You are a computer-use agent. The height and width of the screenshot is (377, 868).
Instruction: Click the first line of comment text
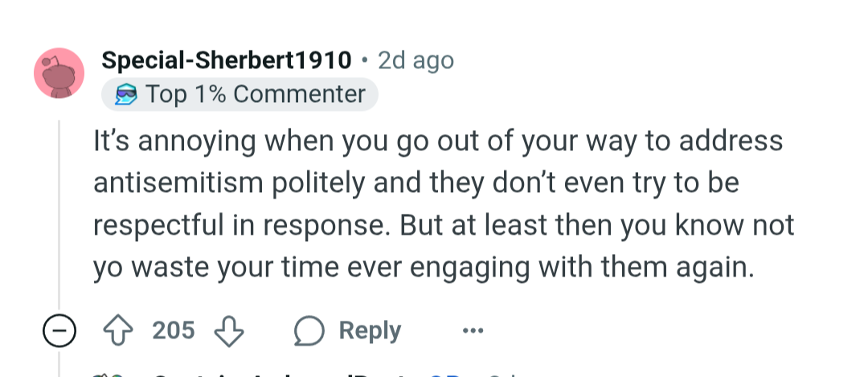(x=437, y=141)
